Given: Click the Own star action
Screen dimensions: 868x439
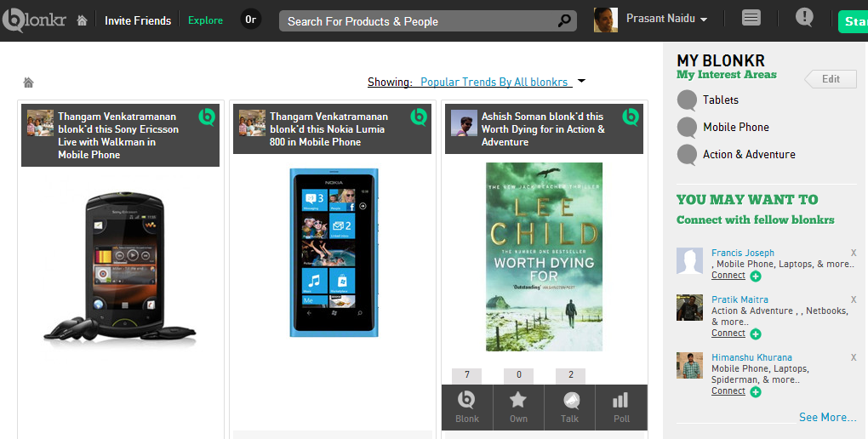Looking at the screenshot, I should [518, 407].
